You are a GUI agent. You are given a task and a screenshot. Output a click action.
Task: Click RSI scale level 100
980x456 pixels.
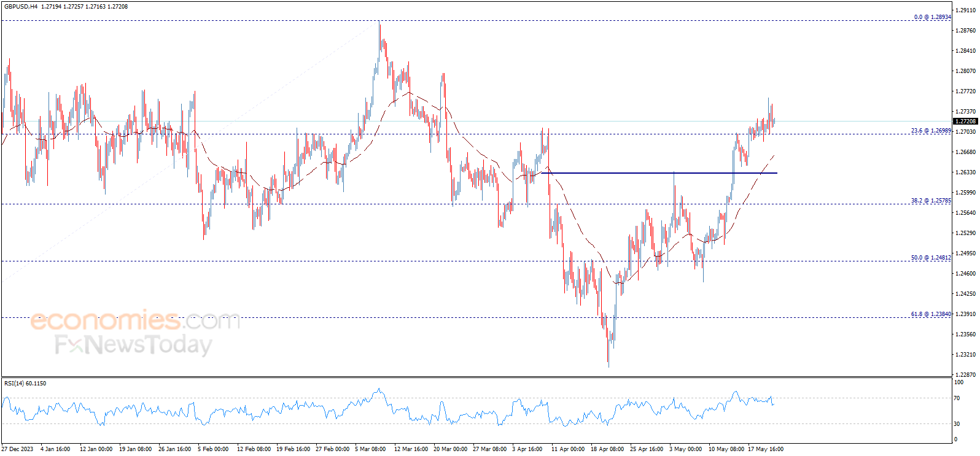point(959,382)
